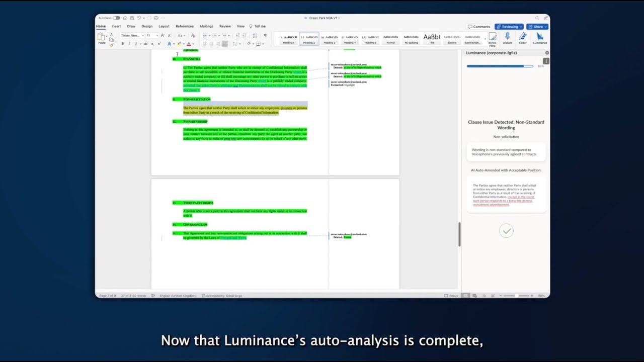Click the Home icon in title bar
This screenshot has height=362, width=644.
pyautogui.click(x=125, y=18)
